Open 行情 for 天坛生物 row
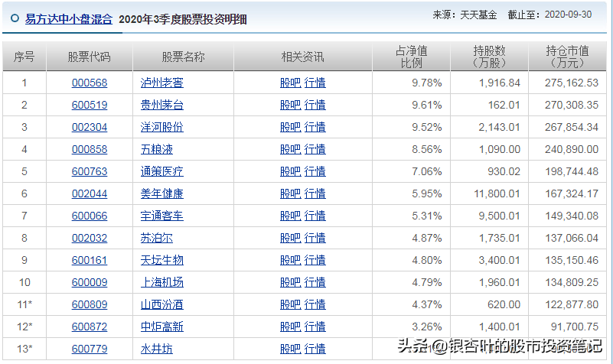The image size is (613, 364). (x=315, y=260)
